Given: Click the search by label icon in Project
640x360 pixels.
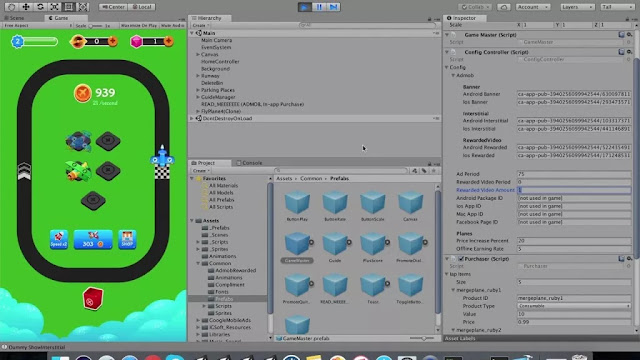Looking at the screenshot, I should (x=424, y=171).
